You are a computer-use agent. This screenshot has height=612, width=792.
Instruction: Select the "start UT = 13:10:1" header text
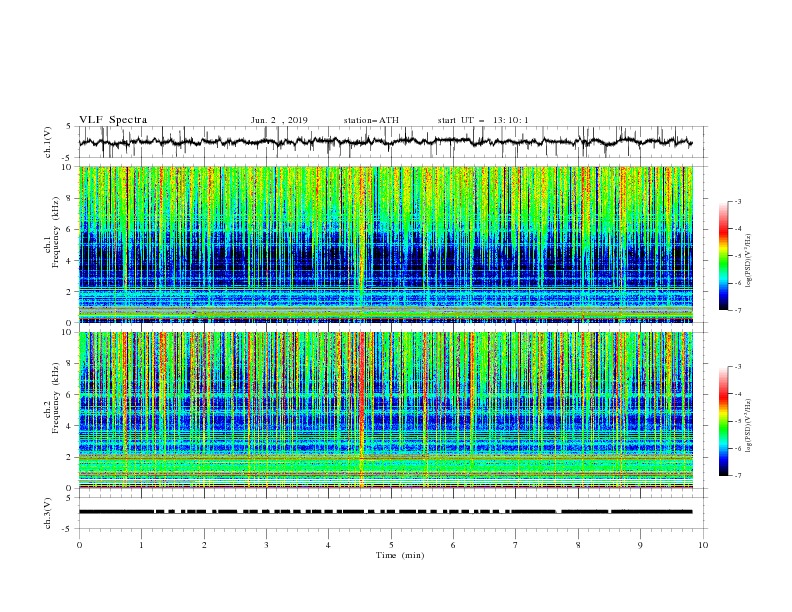(483, 120)
